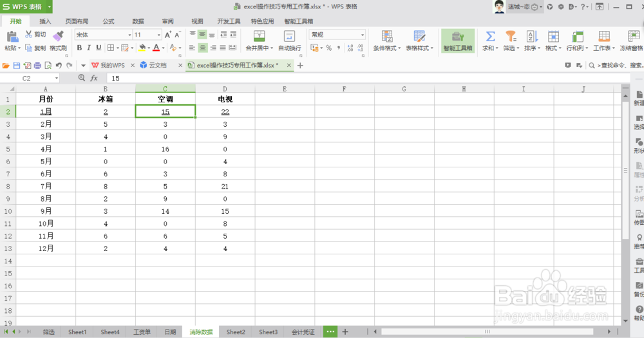Click the Wrap Text (自动换行) icon
The width and height of the screenshot is (644, 338).
tap(290, 36)
